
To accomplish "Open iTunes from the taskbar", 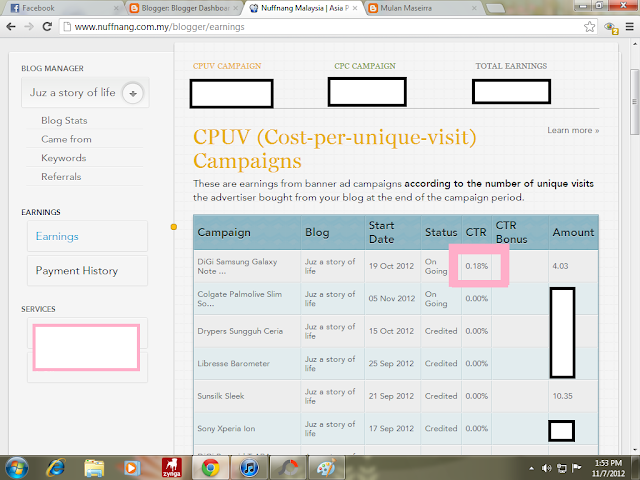I will click(x=249, y=468).
